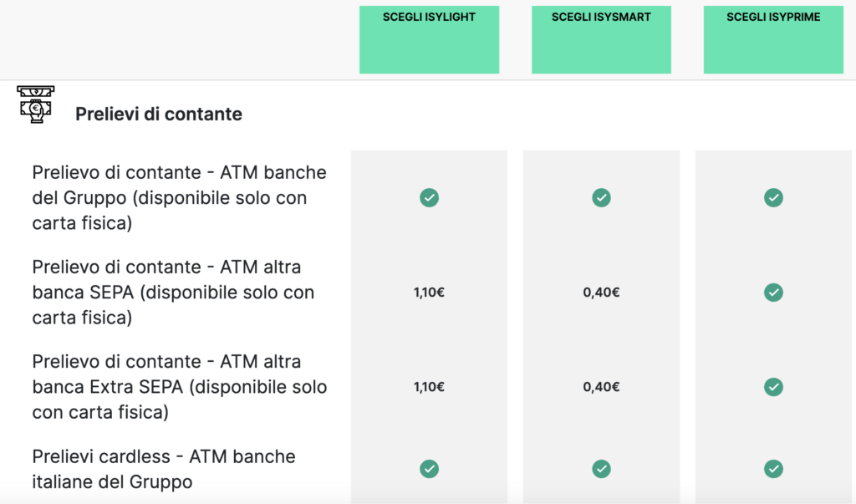The width and height of the screenshot is (856, 504).
Task: Select the ISYLIGHT plan column header
Action: click(x=429, y=39)
